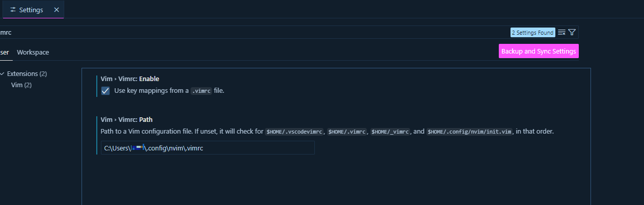Click the $HOME/.vscodevimrc code text
The width and height of the screenshot is (644, 205).
coord(294,132)
